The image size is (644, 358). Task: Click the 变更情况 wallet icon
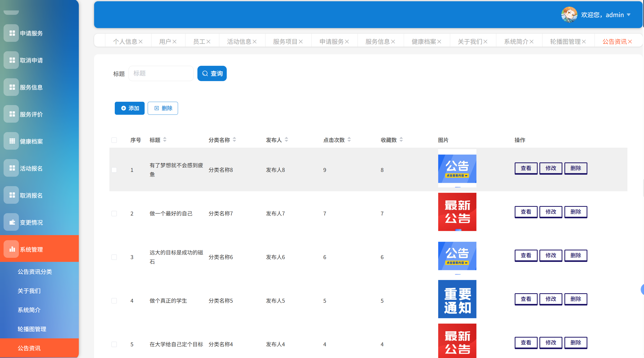(12, 222)
